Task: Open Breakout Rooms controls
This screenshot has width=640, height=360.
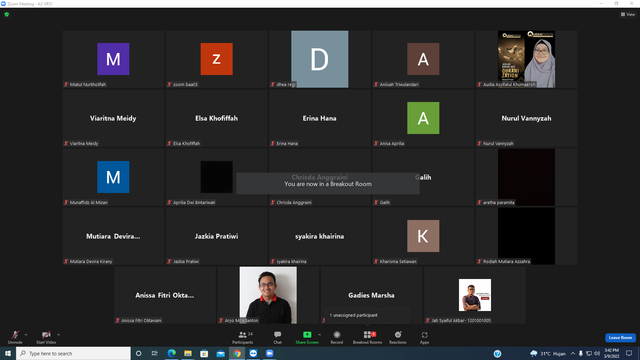Action: click(x=367, y=337)
